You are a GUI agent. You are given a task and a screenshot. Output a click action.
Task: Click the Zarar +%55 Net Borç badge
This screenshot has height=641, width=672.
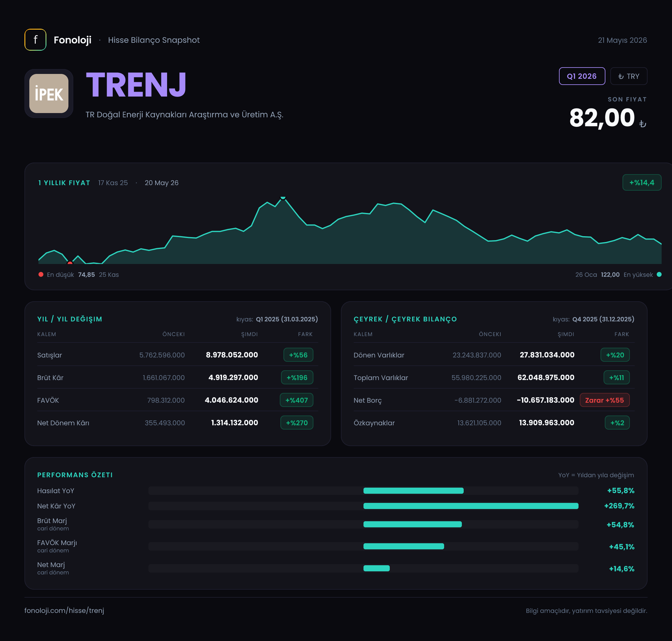604,400
